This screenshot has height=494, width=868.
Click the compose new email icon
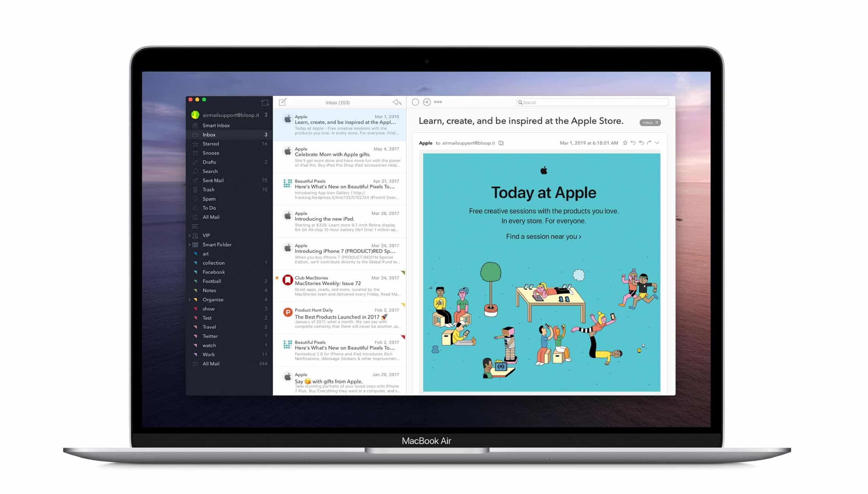click(x=282, y=102)
